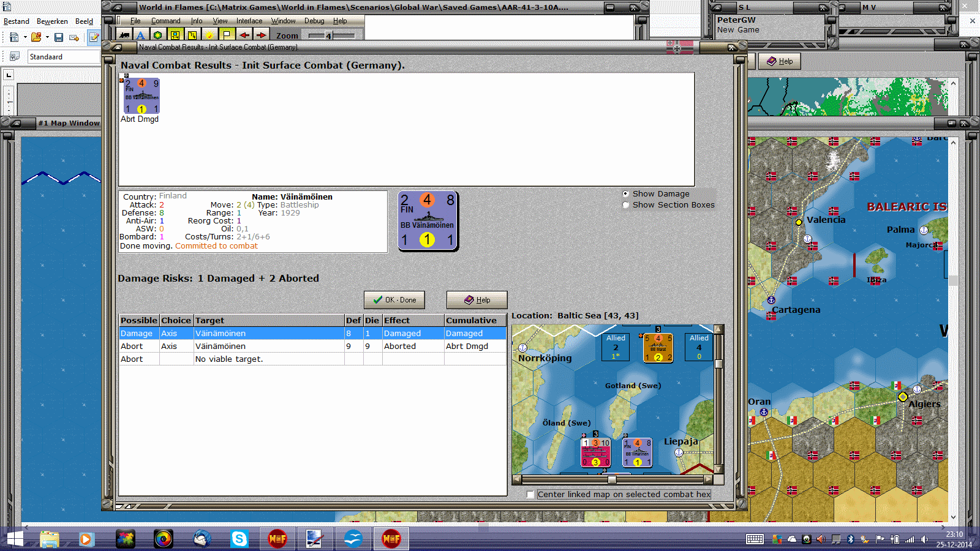Click the Help button in the right background panel

click(780, 61)
